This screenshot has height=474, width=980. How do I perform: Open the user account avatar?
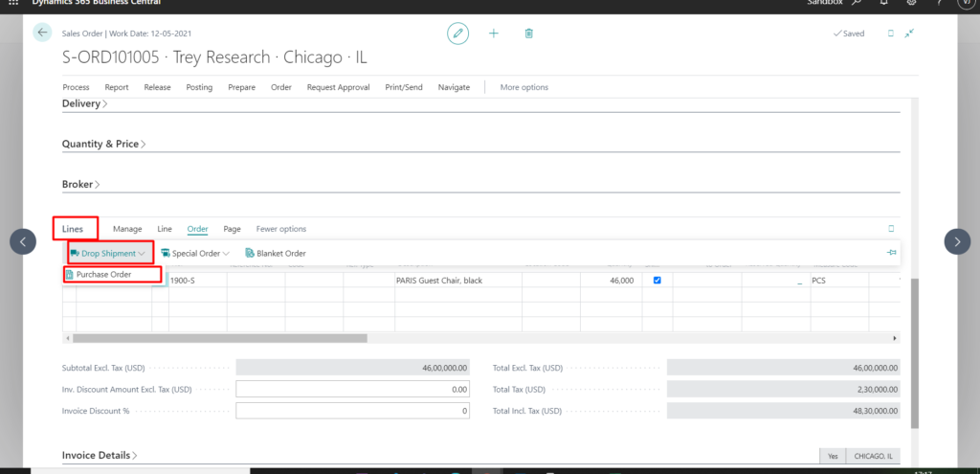coord(965,3)
